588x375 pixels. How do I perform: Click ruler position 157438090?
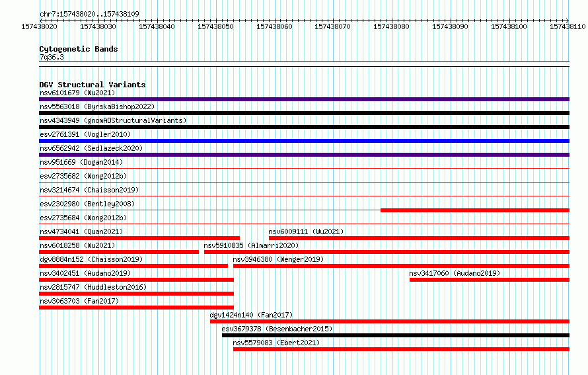click(450, 26)
